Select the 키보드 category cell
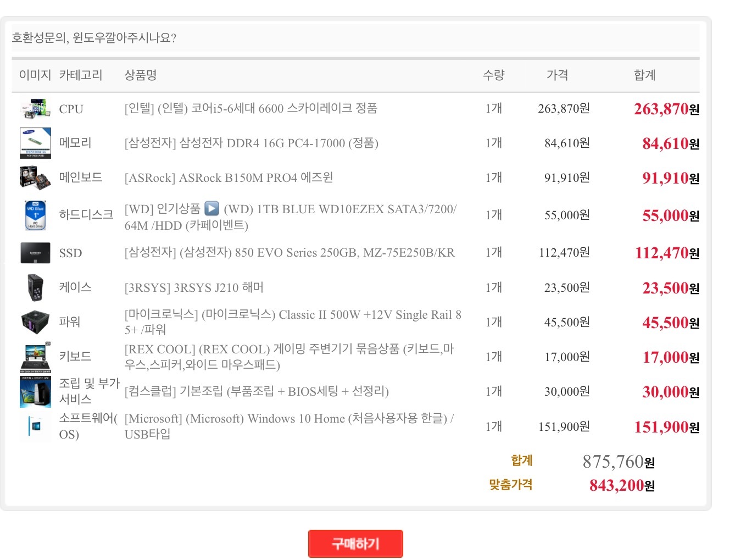 75,357
